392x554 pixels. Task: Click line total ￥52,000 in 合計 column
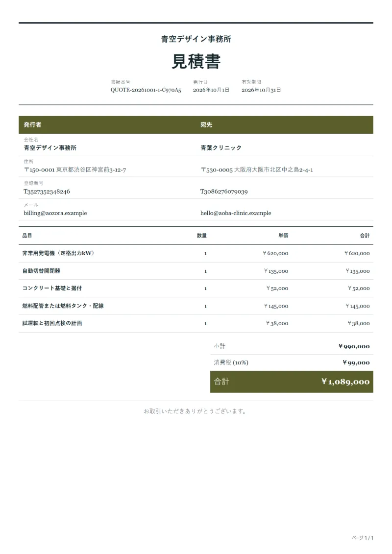click(359, 289)
